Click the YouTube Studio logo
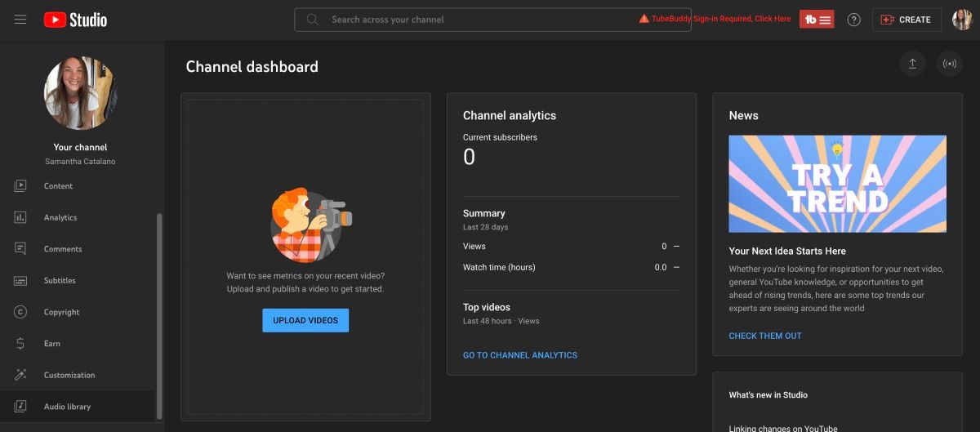 (75, 20)
